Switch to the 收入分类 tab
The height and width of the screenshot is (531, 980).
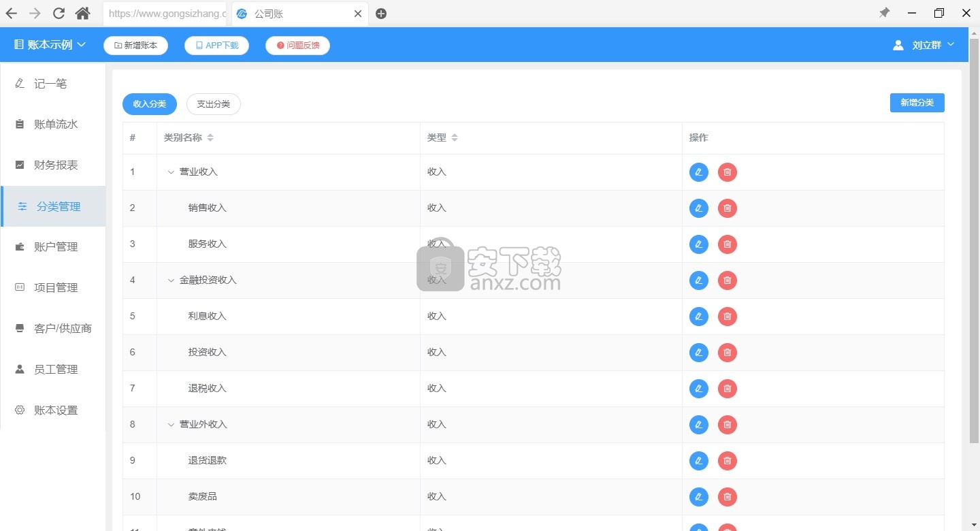[150, 104]
